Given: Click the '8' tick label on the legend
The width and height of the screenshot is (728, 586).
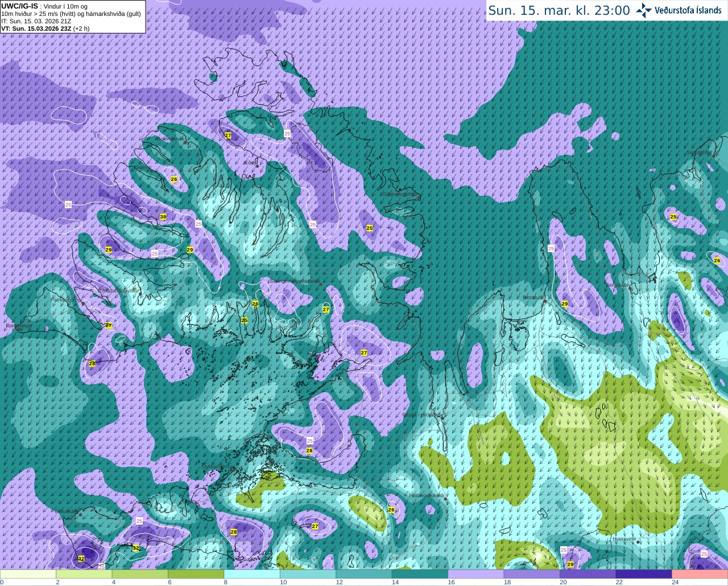Looking at the screenshot, I should (x=226, y=582).
